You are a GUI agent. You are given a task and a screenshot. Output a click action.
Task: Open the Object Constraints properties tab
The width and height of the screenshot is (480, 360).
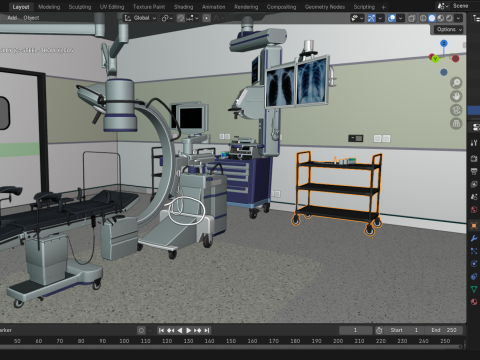[474, 276]
